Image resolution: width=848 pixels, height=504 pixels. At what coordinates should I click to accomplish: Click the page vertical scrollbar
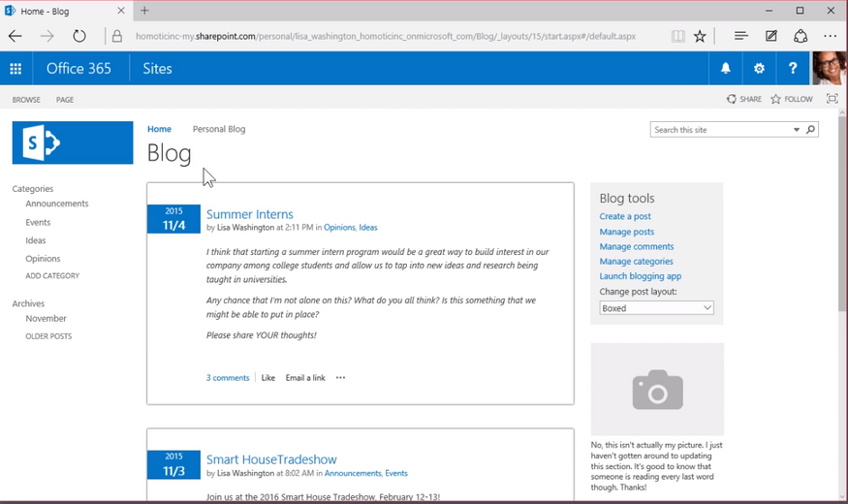coord(842,212)
